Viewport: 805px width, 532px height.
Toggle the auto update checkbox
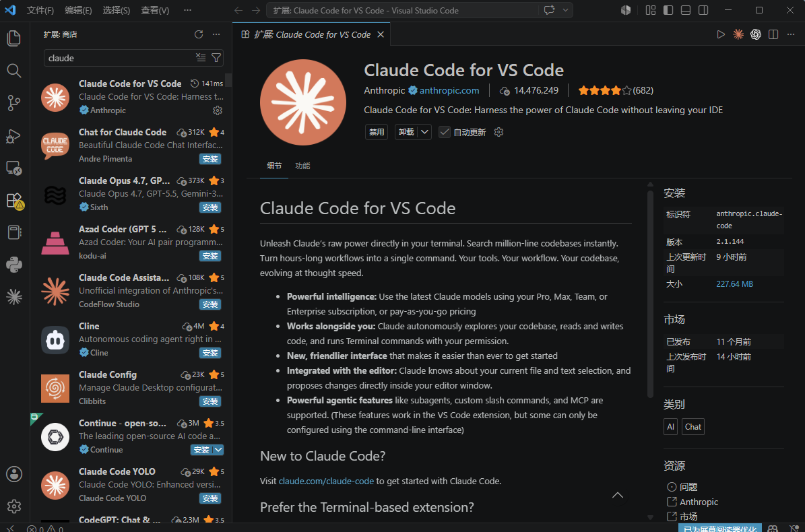tap(445, 133)
